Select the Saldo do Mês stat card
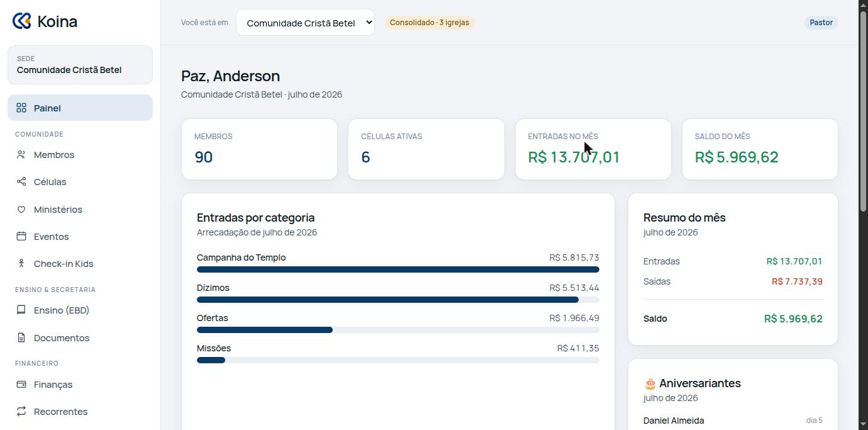 [760, 149]
